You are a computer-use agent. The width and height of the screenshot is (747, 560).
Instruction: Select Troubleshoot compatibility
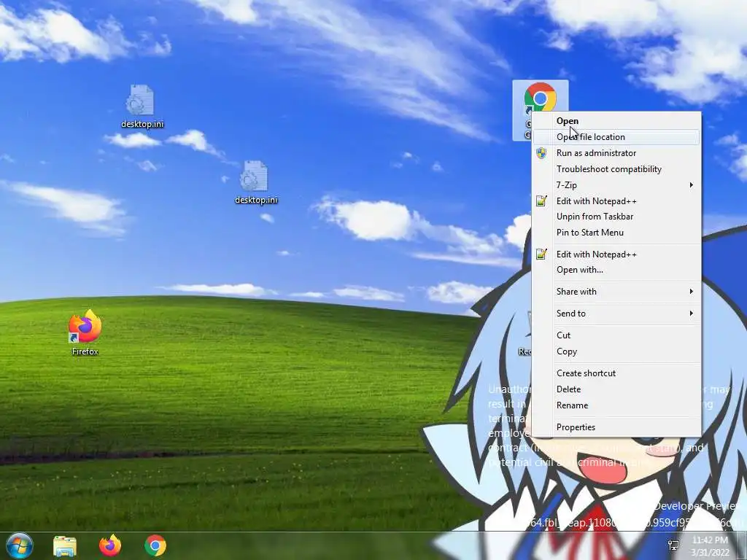pos(616,169)
